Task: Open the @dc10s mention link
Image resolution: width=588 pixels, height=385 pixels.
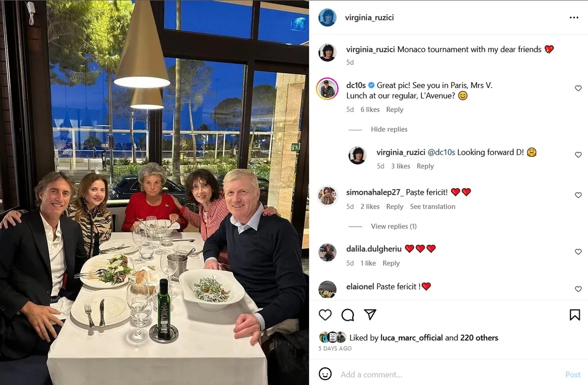Action: [441, 152]
